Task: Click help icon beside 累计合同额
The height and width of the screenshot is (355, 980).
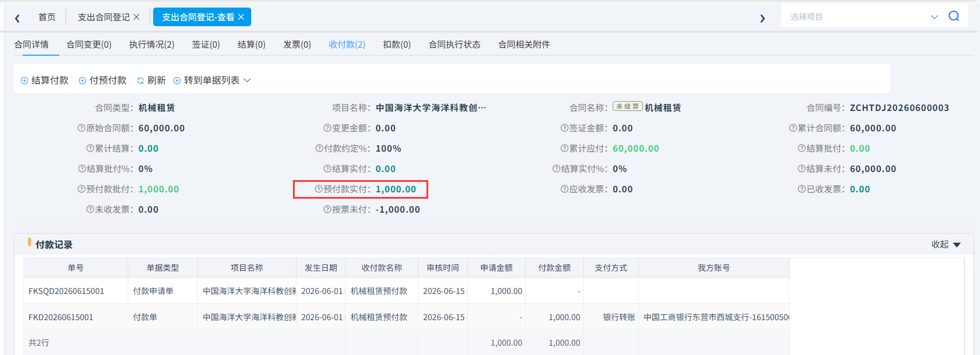Action: click(793, 128)
